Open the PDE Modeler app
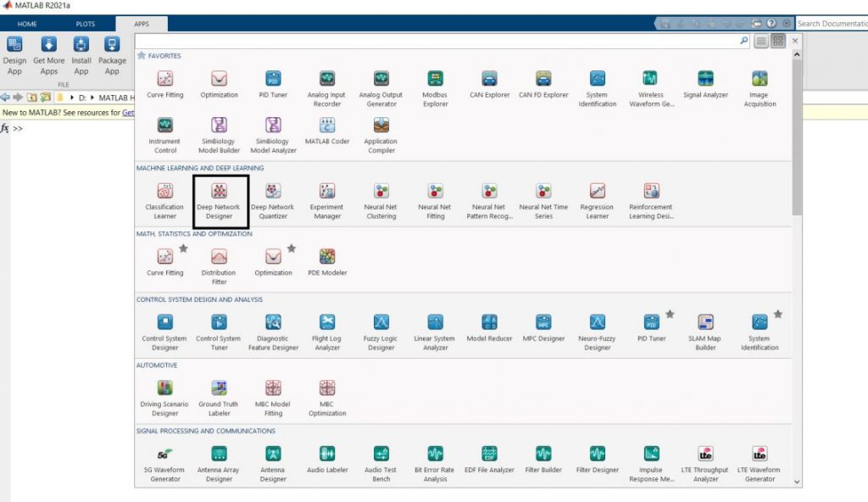Image resolution: width=868 pixels, height=502 pixels. [327, 263]
